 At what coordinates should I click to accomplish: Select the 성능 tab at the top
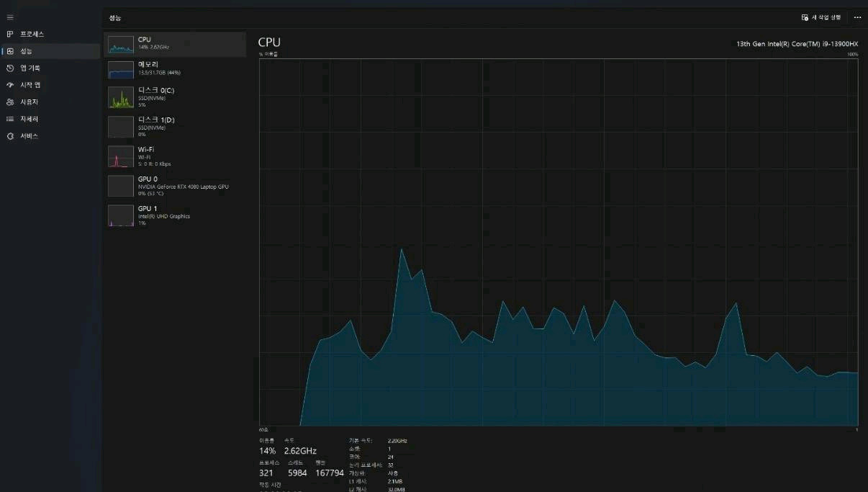coord(114,17)
